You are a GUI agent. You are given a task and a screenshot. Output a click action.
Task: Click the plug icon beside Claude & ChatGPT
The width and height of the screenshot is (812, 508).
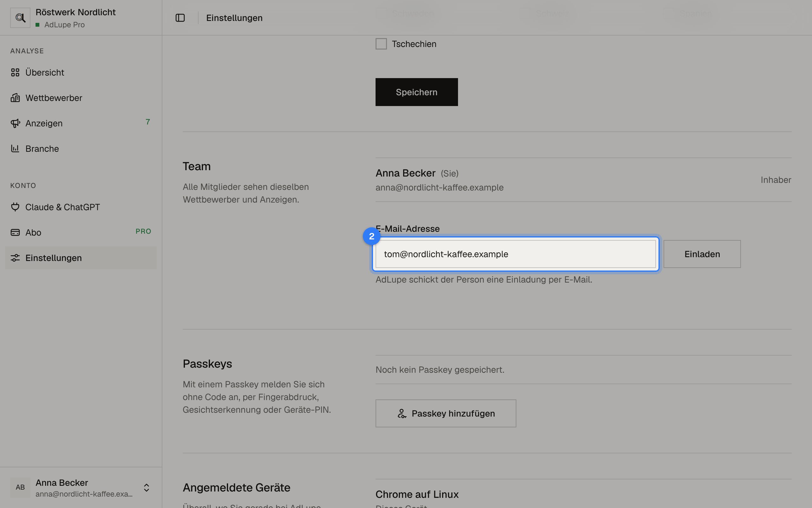click(x=15, y=207)
